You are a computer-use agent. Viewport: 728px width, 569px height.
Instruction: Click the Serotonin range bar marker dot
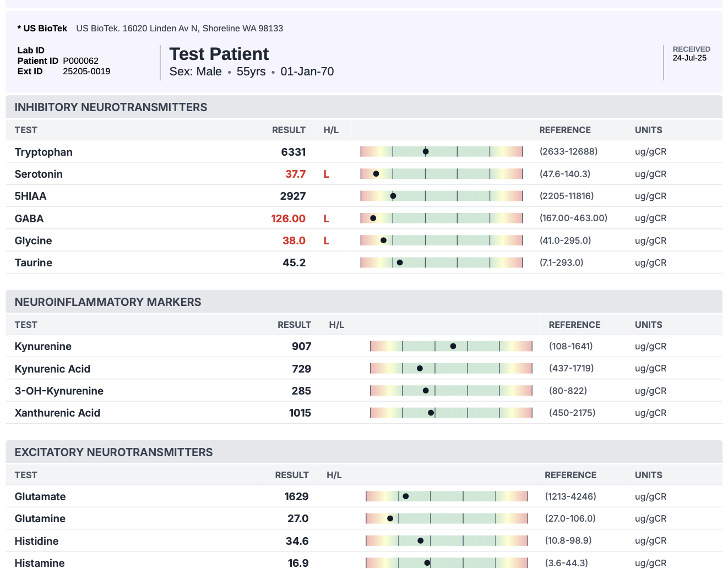pyautogui.click(x=376, y=174)
